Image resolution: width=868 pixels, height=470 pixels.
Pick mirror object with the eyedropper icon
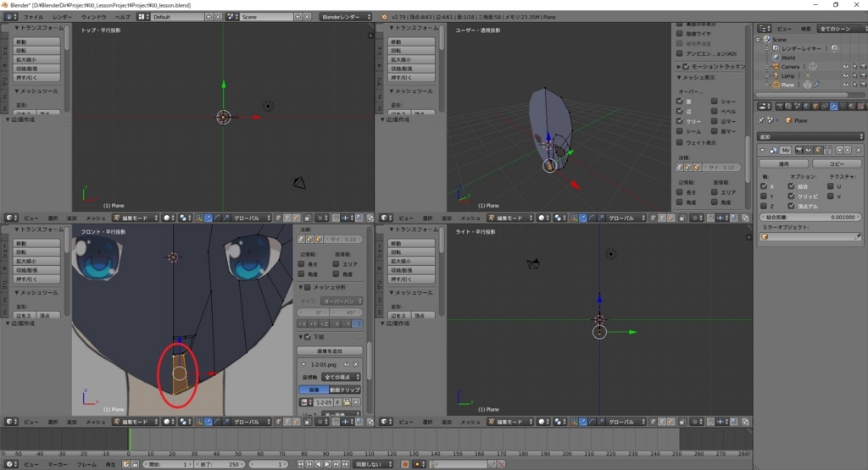tap(858, 236)
